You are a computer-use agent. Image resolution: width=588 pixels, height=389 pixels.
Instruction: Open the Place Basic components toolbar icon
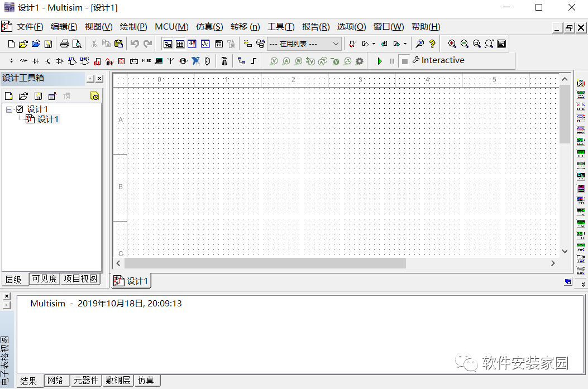(x=23, y=60)
